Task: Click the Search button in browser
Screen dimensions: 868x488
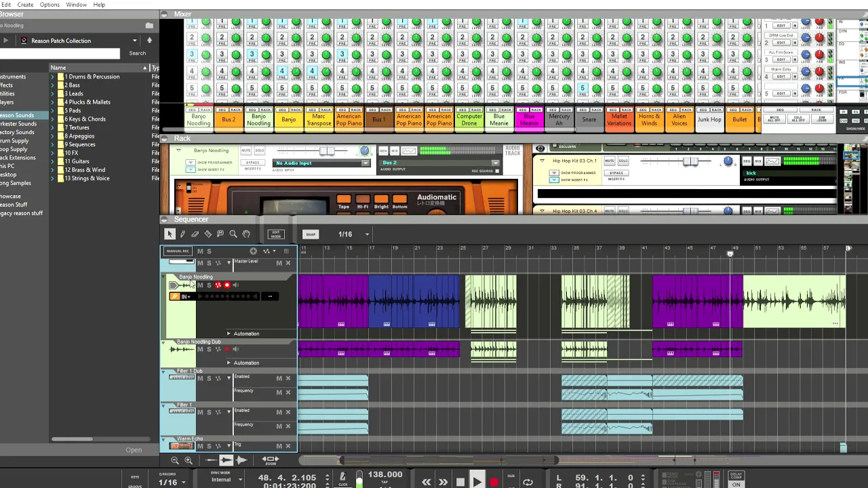Action: point(137,54)
